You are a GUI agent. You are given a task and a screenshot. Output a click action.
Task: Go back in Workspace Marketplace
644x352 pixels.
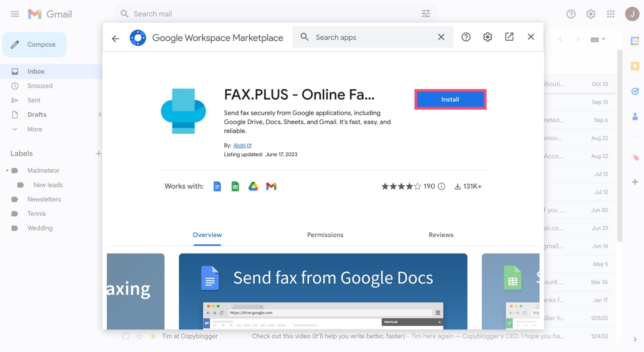click(115, 38)
